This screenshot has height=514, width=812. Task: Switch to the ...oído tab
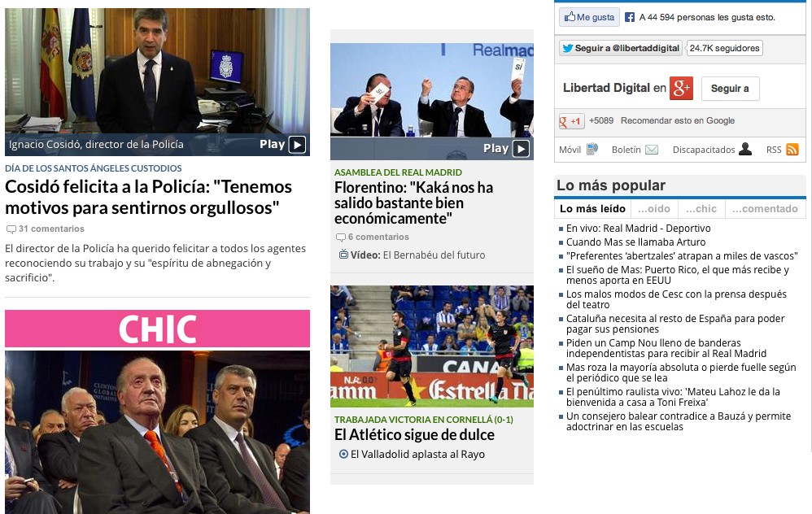tap(653, 208)
